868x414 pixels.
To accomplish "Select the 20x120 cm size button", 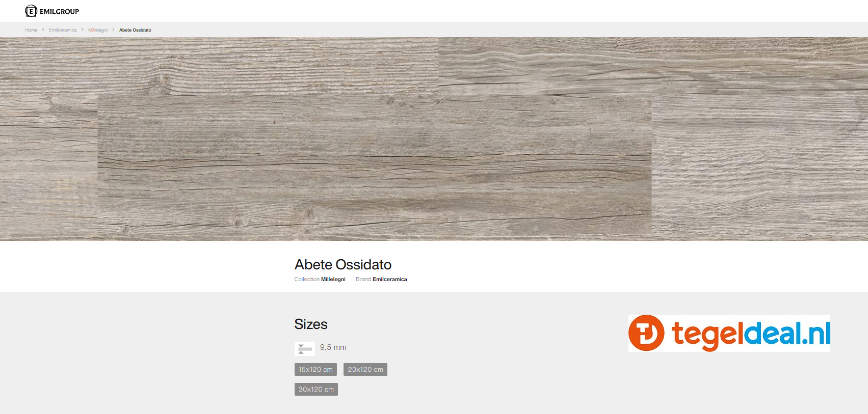I will pos(365,370).
